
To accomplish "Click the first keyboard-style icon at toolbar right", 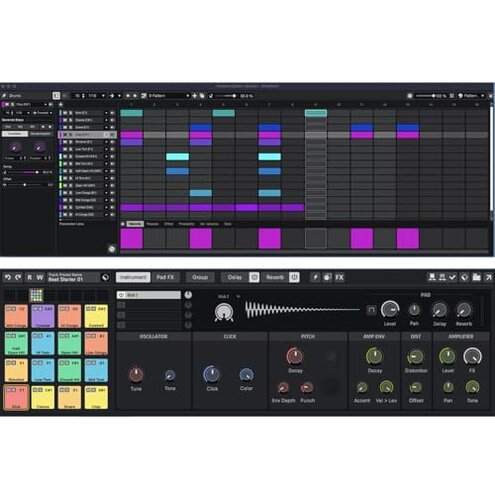I will [x=432, y=277].
